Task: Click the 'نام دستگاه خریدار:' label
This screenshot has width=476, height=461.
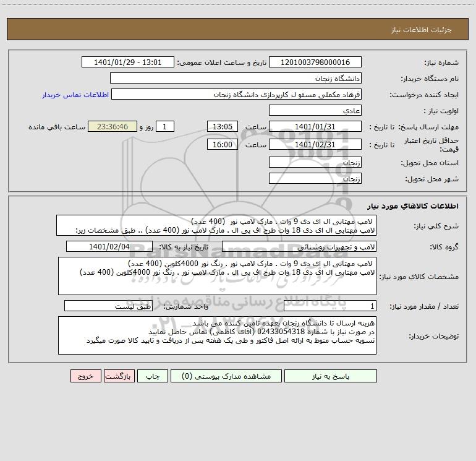Action: [430, 79]
